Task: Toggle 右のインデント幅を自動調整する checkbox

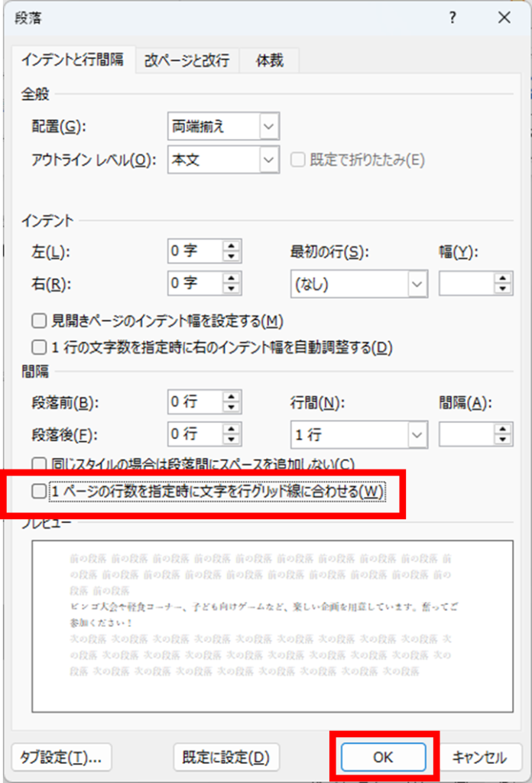Action: [38, 347]
